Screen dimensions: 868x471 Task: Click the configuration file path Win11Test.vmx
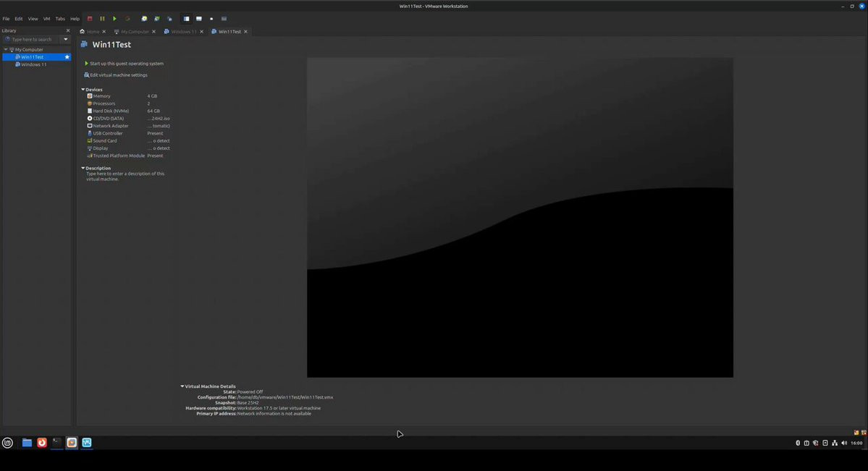[285, 397]
